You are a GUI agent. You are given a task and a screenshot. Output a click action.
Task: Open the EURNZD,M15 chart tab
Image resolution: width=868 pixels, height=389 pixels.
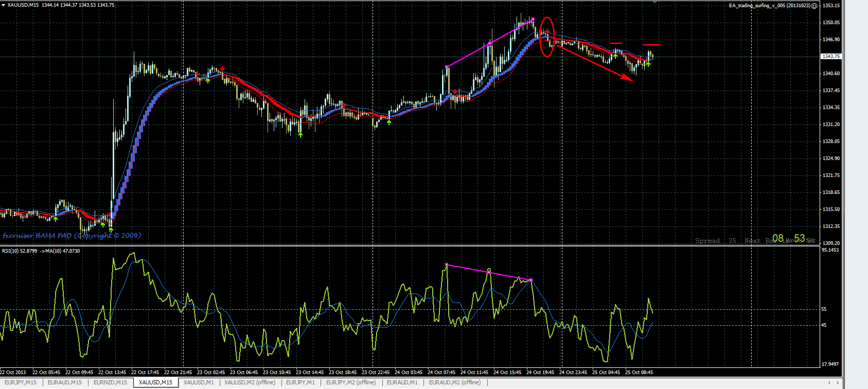[110, 382]
